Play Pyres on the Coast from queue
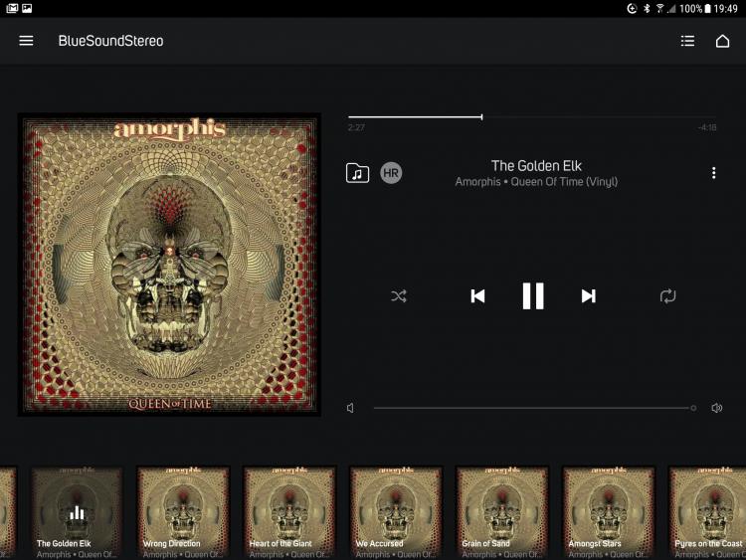The height and width of the screenshot is (560, 746). (707, 512)
